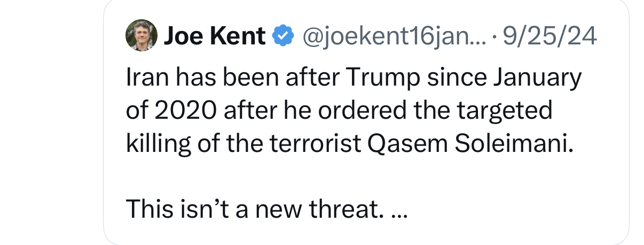Open the Joe Kent display name
Image resolution: width=644 pixels, height=245 pixels.
(x=215, y=36)
